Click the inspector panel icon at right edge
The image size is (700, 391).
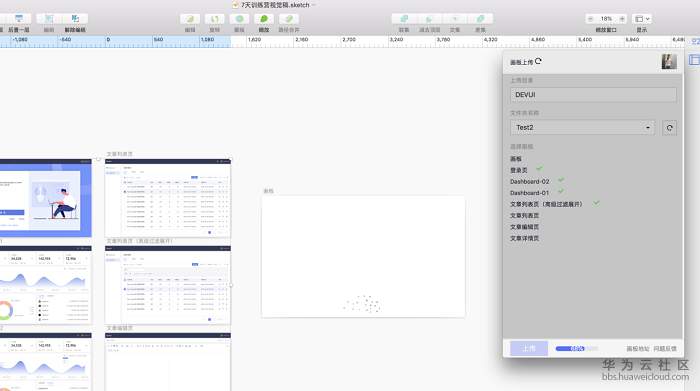tap(694, 59)
